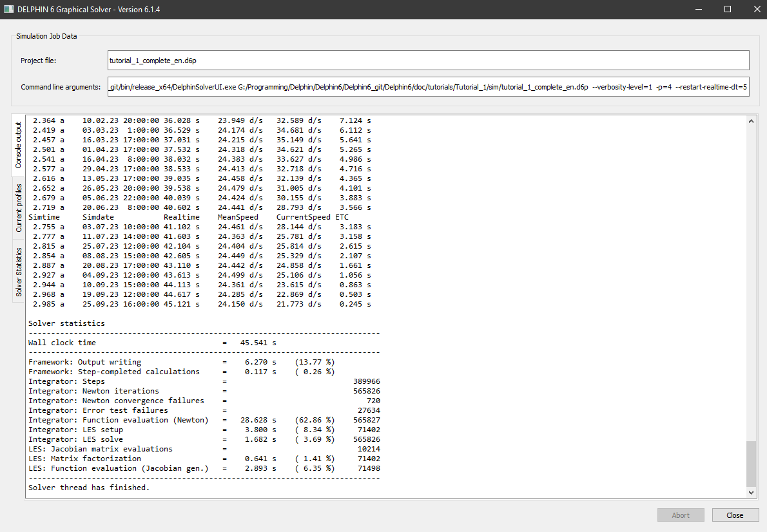Click the Project file input field

429,60
